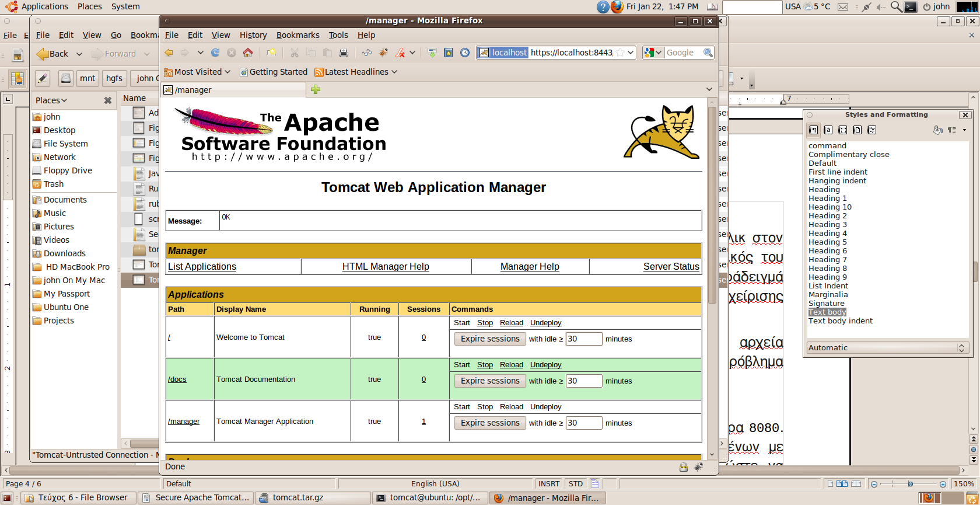
Task: Open the List Applications link
Action: point(202,266)
